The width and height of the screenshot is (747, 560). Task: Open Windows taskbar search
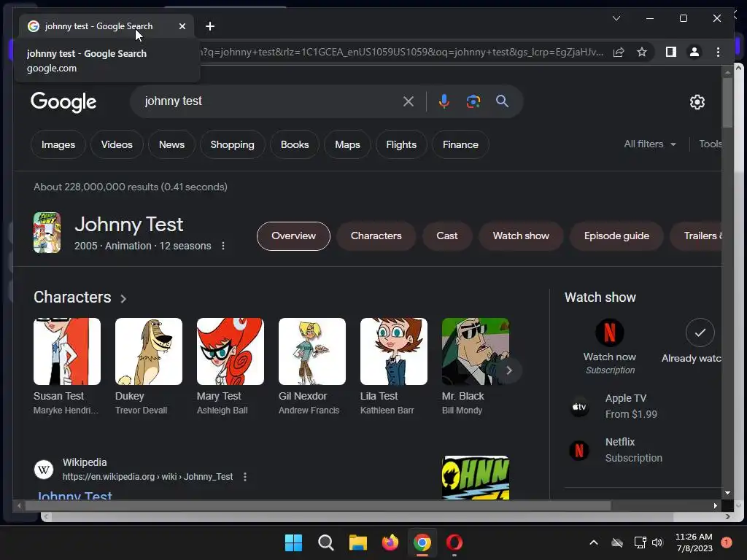(x=326, y=542)
